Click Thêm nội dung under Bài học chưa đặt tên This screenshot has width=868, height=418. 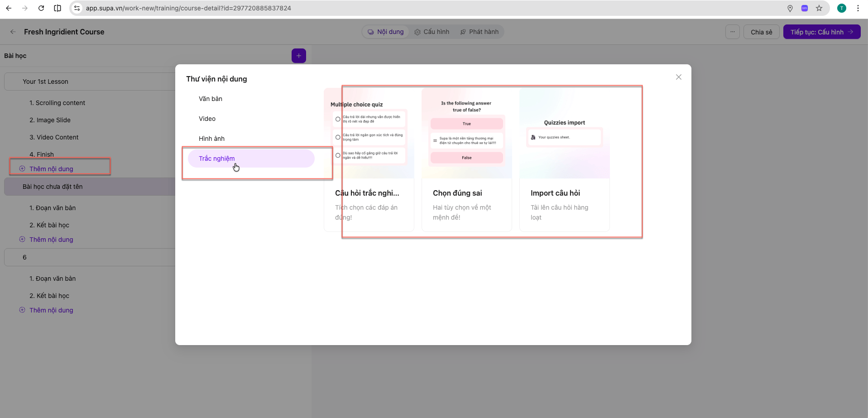(x=46, y=240)
